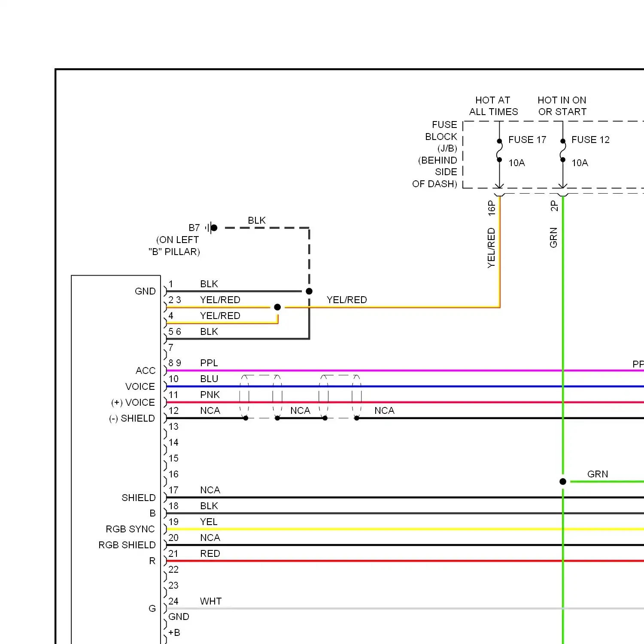Click the middle "NCA" label between the shield loops
Screen dimensions: 644x644
tap(300, 410)
